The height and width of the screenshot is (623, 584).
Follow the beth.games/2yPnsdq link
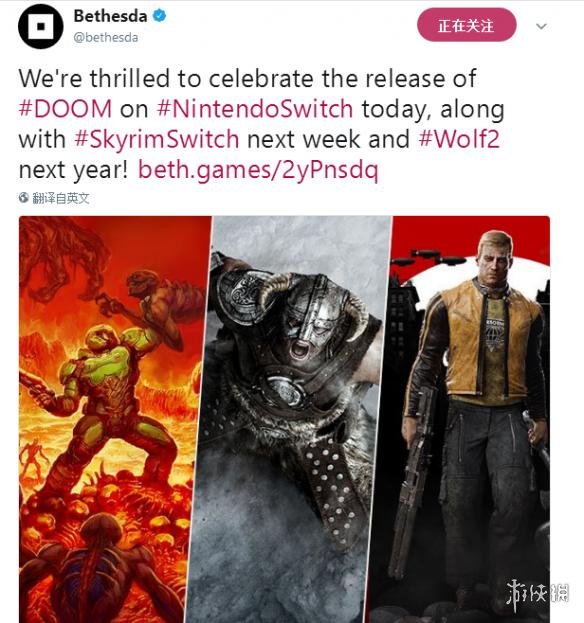tap(258, 170)
